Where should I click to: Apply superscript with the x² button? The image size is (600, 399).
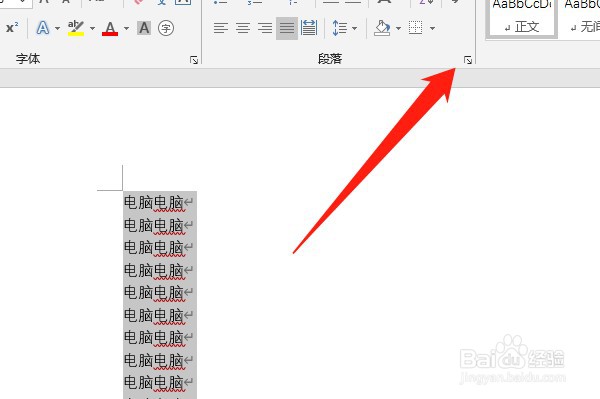pyautogui.click(x=12, y=28)
